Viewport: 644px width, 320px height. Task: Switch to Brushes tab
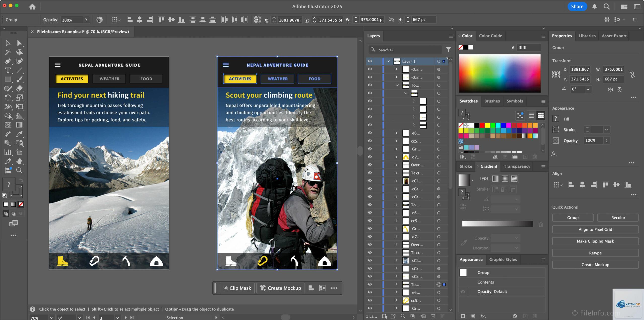[x=492, y=101]
